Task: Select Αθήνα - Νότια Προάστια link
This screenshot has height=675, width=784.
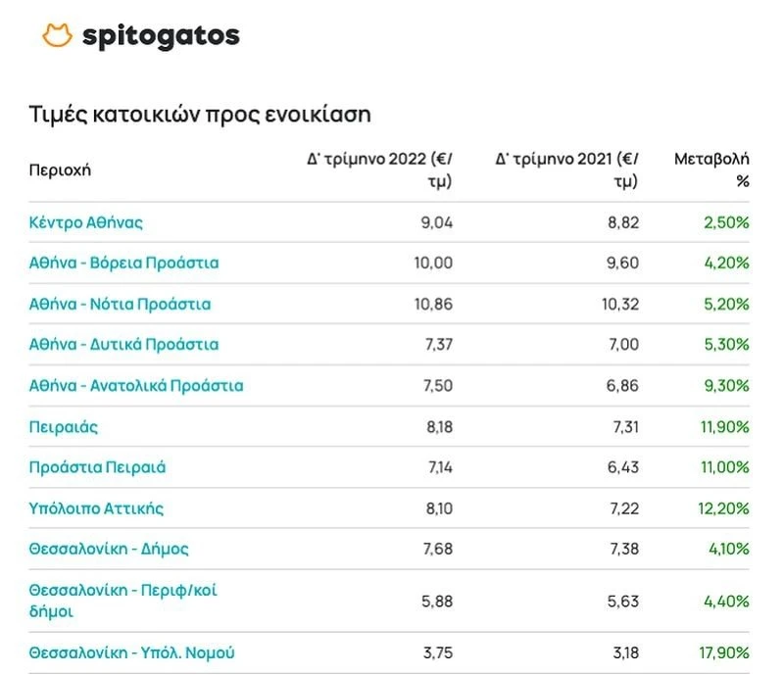Action: pos(120,304)
